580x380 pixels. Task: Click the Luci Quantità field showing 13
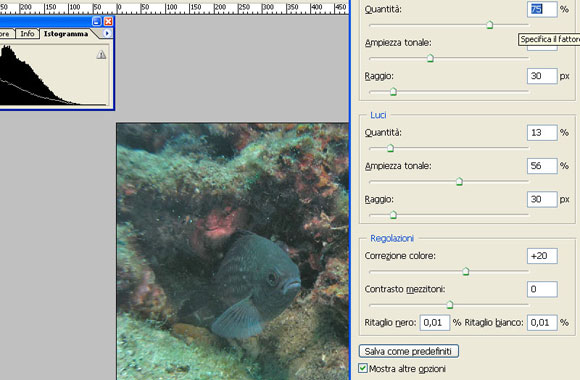pyautogui.click(x=542, y=132)
